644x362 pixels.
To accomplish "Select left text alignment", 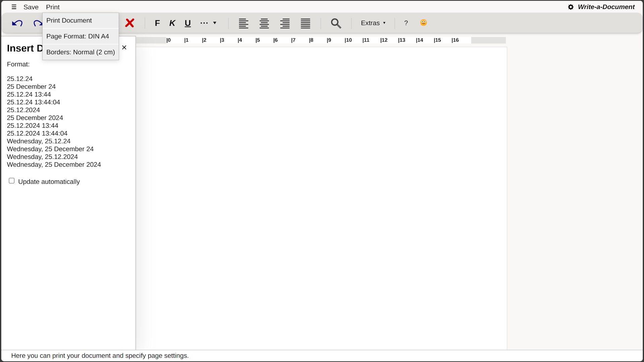I will [x=244, y=23].
